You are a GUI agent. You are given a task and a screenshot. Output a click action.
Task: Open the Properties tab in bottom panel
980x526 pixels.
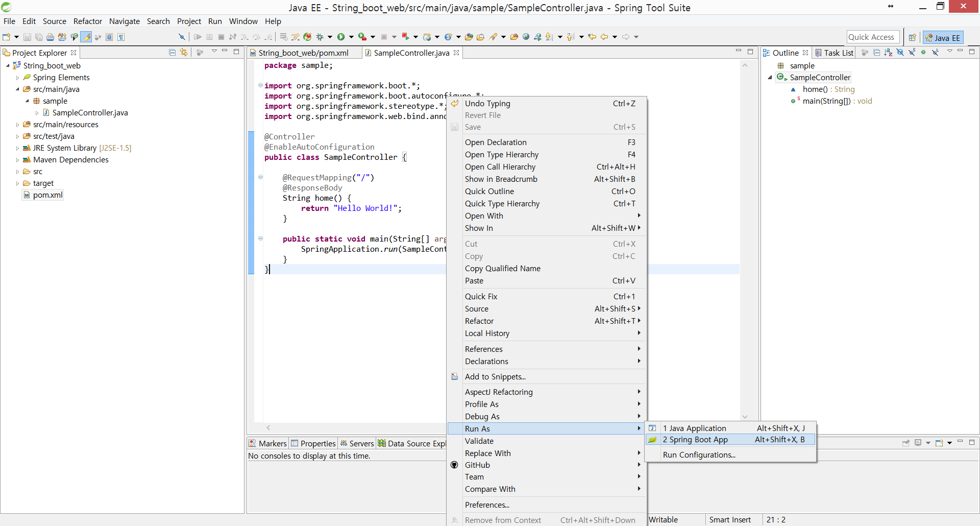click(313, 443)
